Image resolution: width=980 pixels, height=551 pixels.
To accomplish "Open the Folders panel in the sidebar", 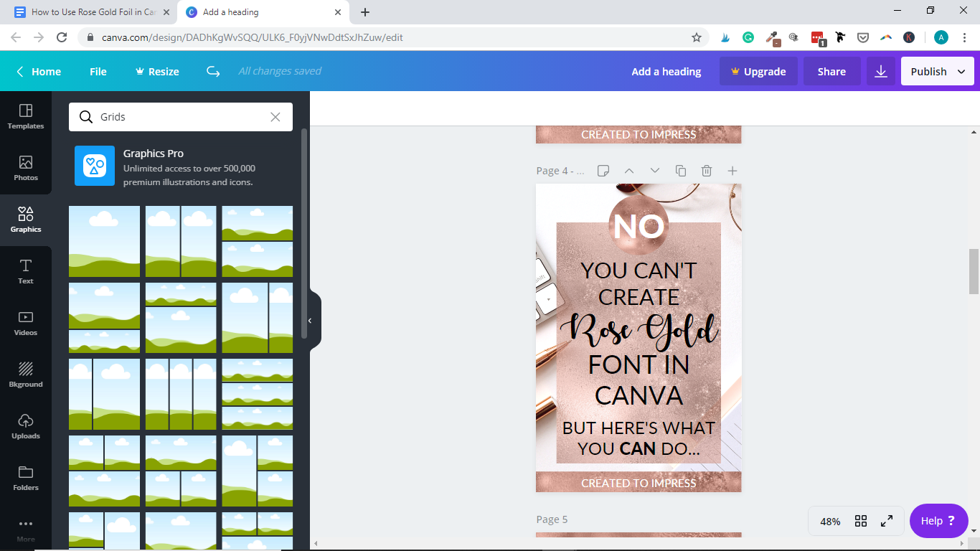I will [x=26, y=478].
